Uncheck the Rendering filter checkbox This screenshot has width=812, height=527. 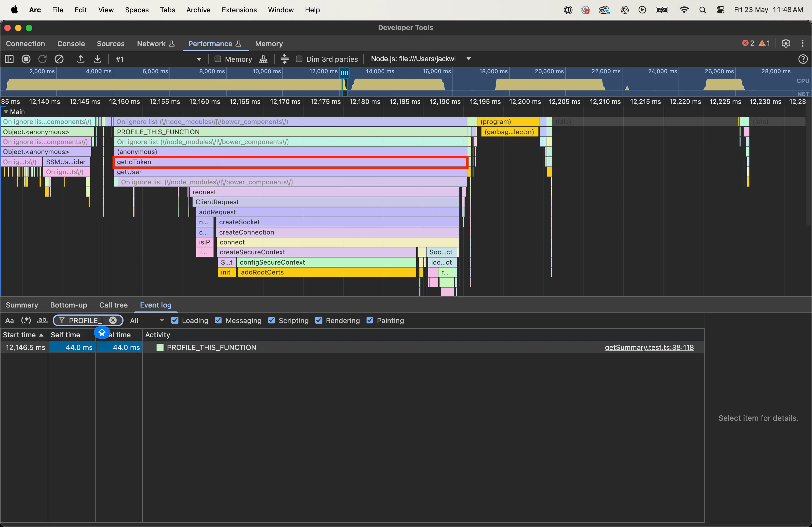(x=319, y=320)
